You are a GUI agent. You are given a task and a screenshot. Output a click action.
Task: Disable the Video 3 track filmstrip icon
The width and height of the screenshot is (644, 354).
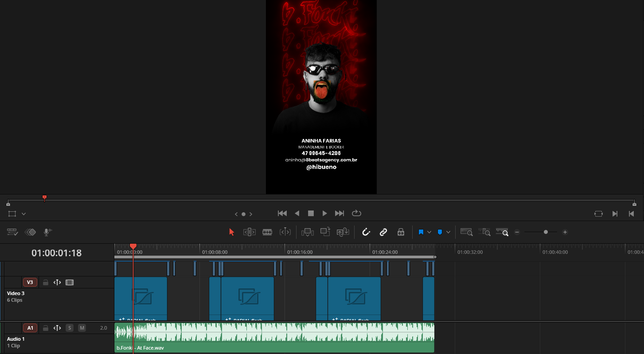[x=70, y=282]
